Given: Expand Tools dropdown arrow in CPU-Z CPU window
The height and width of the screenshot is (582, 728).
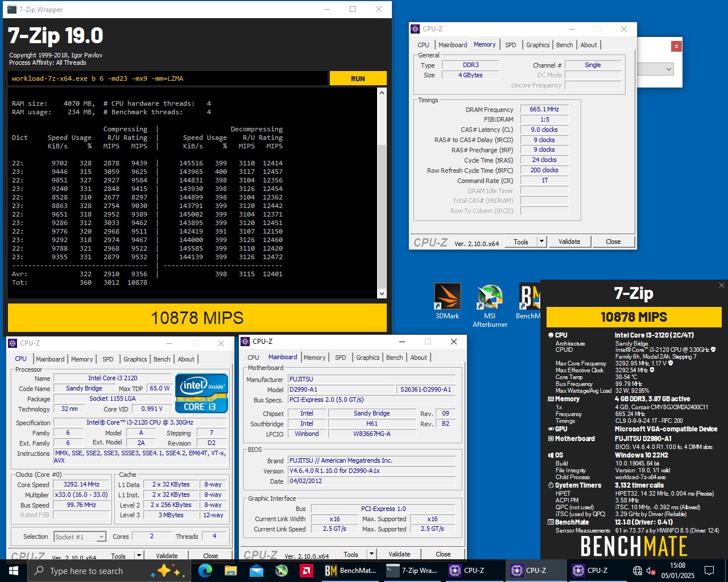Looking at the screenshot, I should 139,555.
